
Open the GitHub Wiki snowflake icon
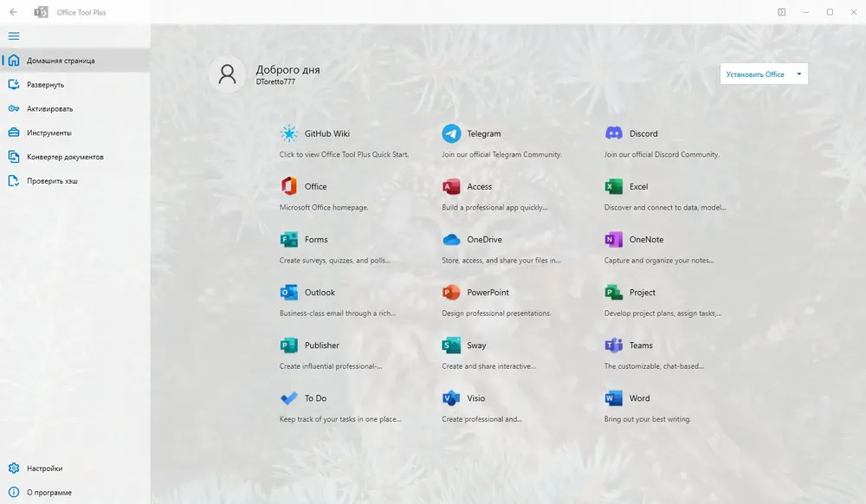tap(289, 133)
